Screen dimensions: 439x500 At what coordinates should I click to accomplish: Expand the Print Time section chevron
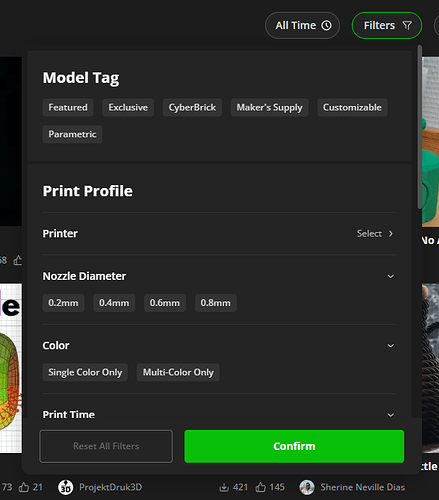391,415
